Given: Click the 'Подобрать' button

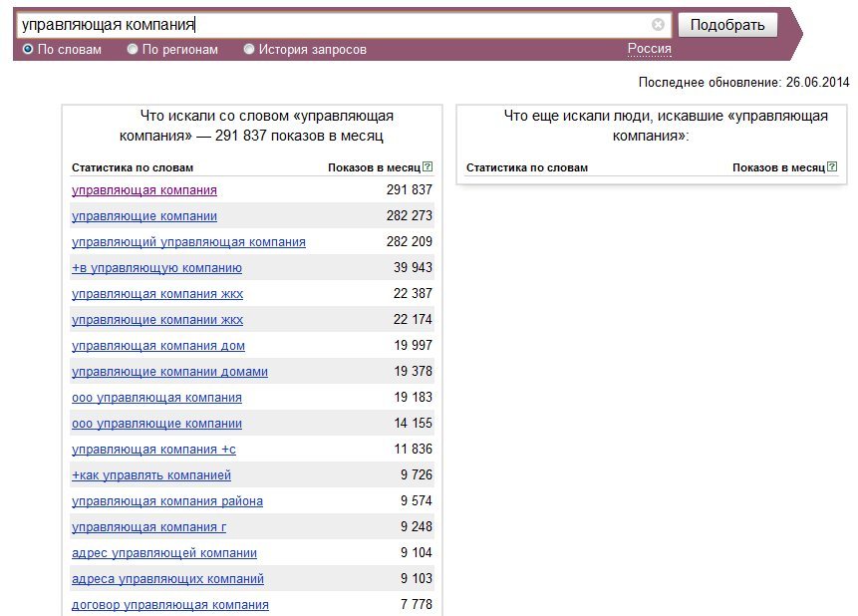Looking at the screenshot, I should pyautogui.click(x=727, y=25).
